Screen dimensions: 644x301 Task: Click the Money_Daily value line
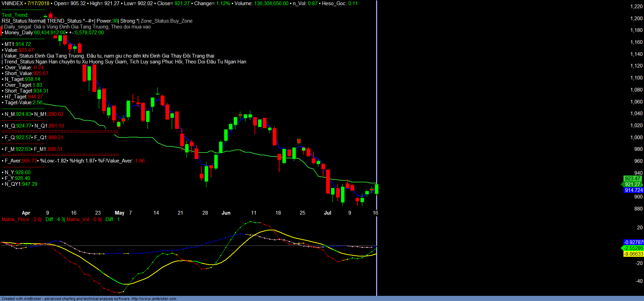(x=53, y=33)
